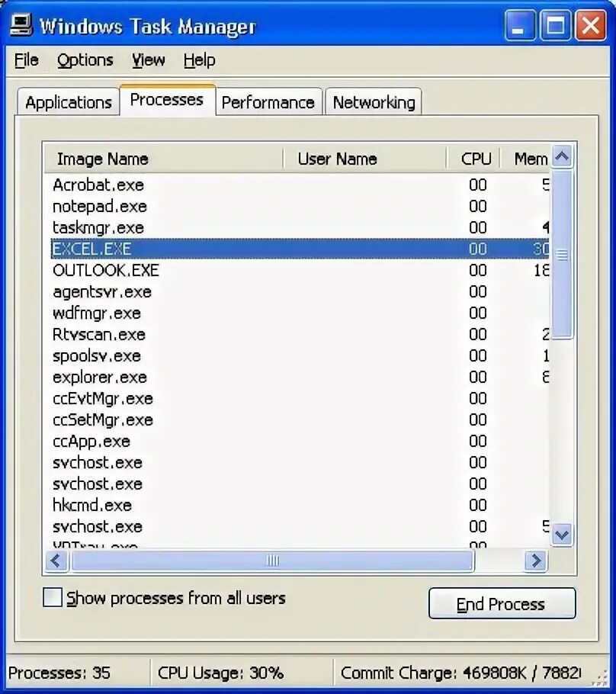The width and height of the screenshot is (616, 694).
Task: Open the Help menu
Action: [199, 60]
